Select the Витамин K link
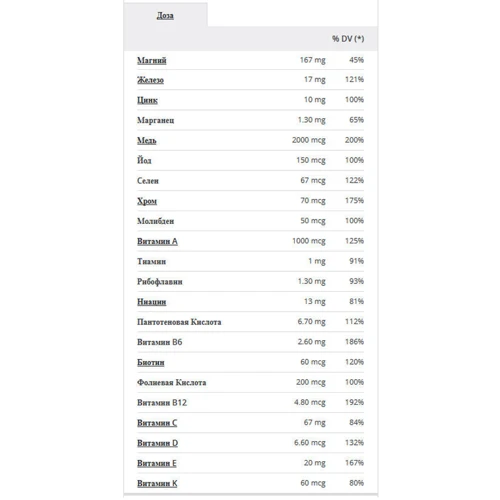 pyautogui.click(x=157, y=483)
